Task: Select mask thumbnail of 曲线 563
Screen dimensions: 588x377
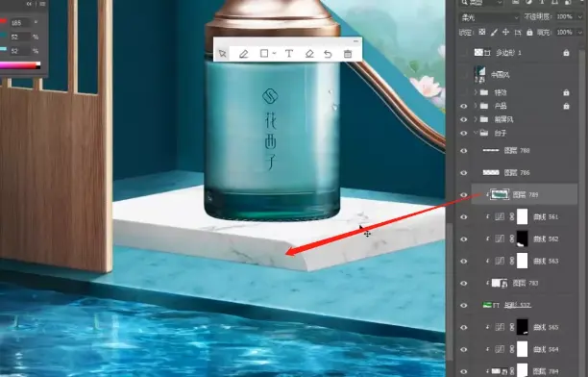Action: pos(523,261)
